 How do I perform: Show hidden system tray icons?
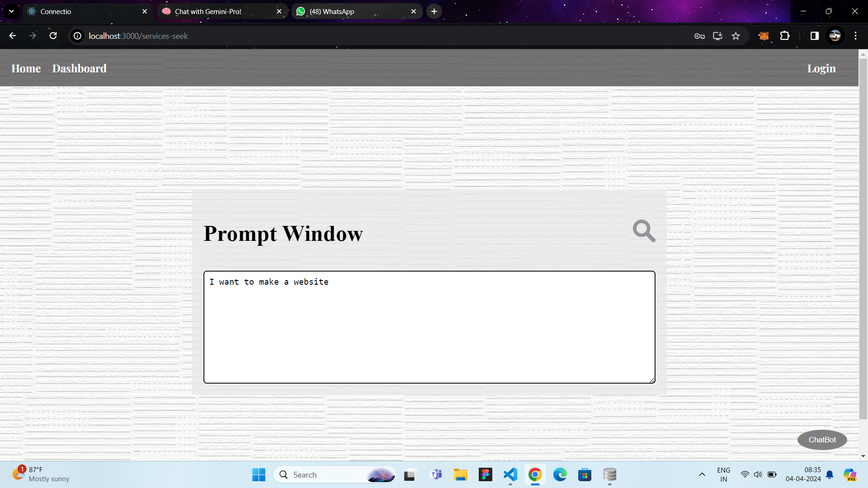(702, 474)
